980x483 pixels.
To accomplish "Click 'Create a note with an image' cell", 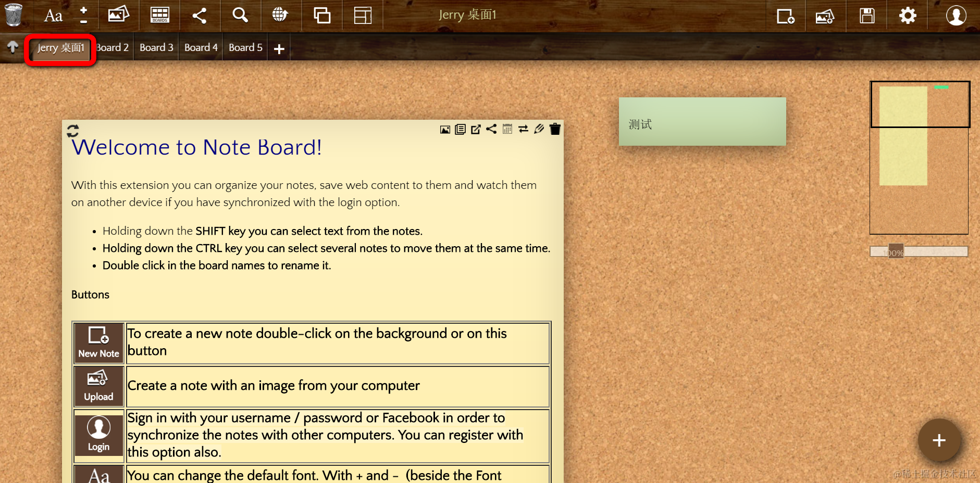I will [338, 386].
